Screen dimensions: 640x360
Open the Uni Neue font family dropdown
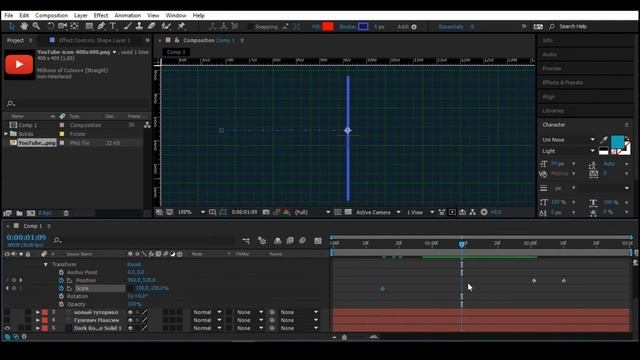pyautogui.click(x=568, y=140)
